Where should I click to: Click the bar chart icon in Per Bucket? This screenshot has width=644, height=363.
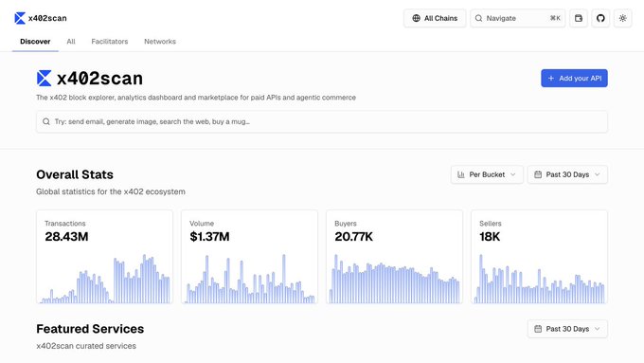click(461, 174)
